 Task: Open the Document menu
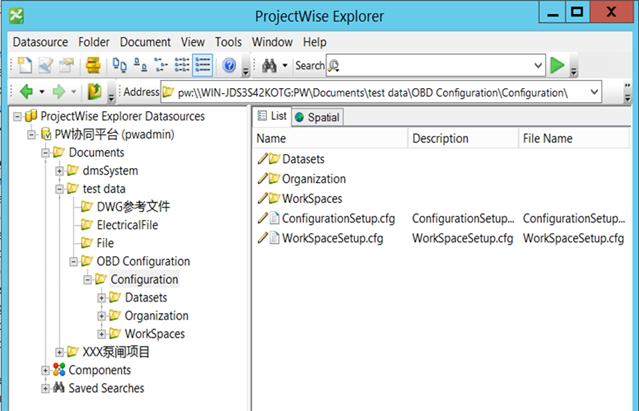click(145, 42)
